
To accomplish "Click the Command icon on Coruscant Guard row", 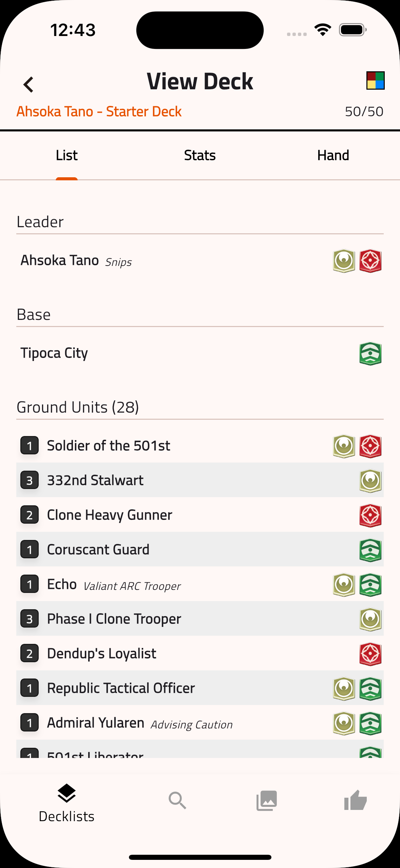I will point(370,549).
